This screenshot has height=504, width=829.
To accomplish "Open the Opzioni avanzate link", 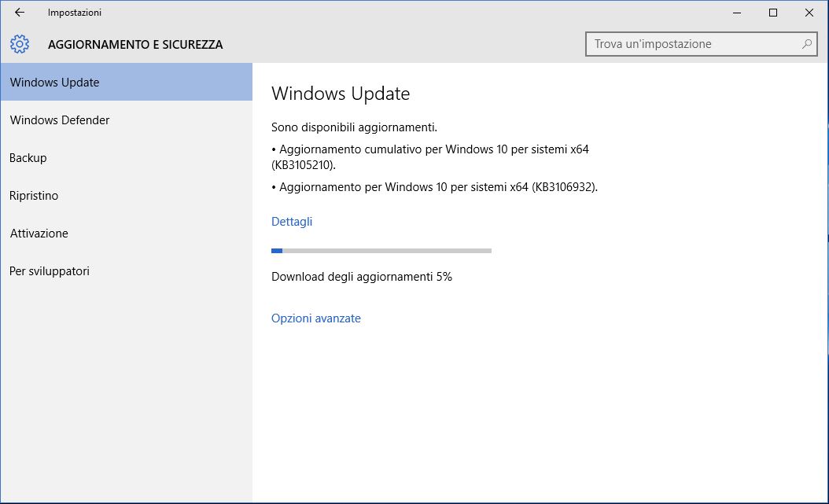I will [316, 318].
